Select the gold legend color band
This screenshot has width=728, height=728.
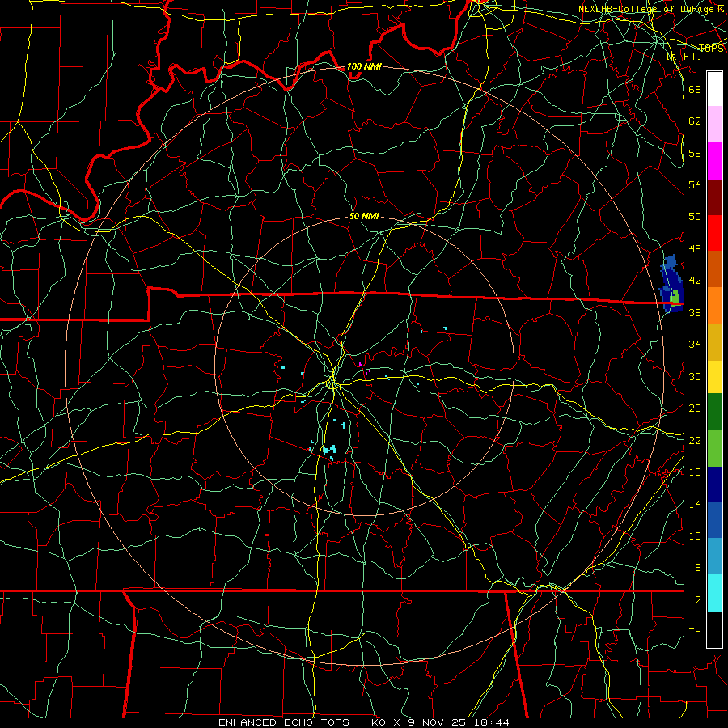714,342
